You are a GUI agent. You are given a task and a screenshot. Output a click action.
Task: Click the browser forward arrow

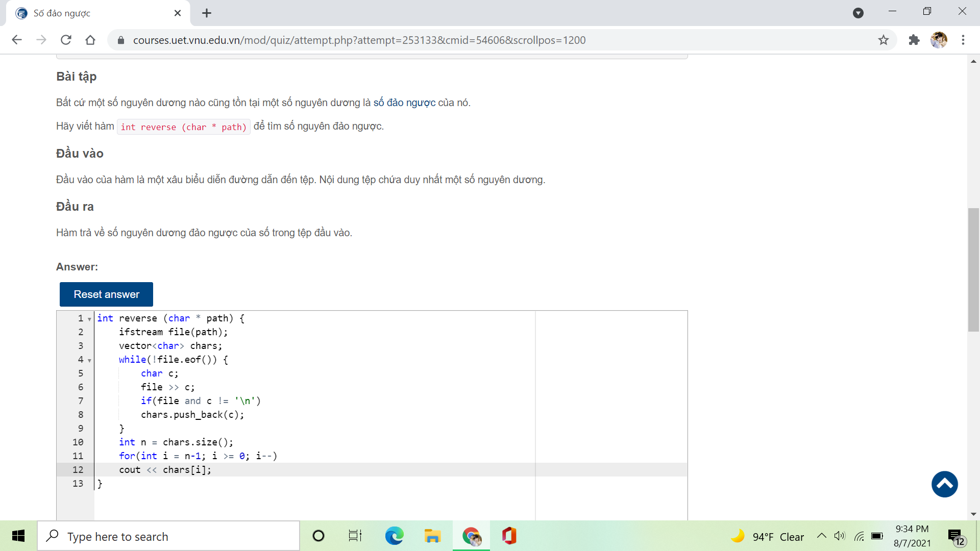(41, 40)
